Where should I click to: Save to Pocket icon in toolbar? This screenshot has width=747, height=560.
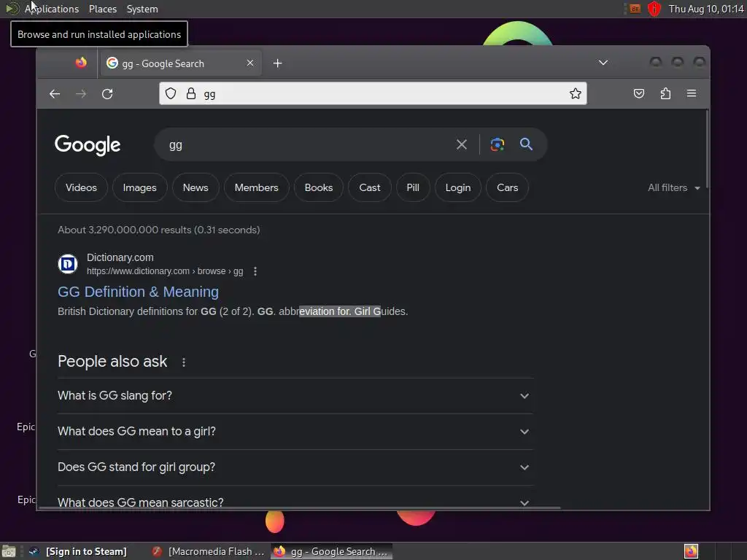(639, 94)
